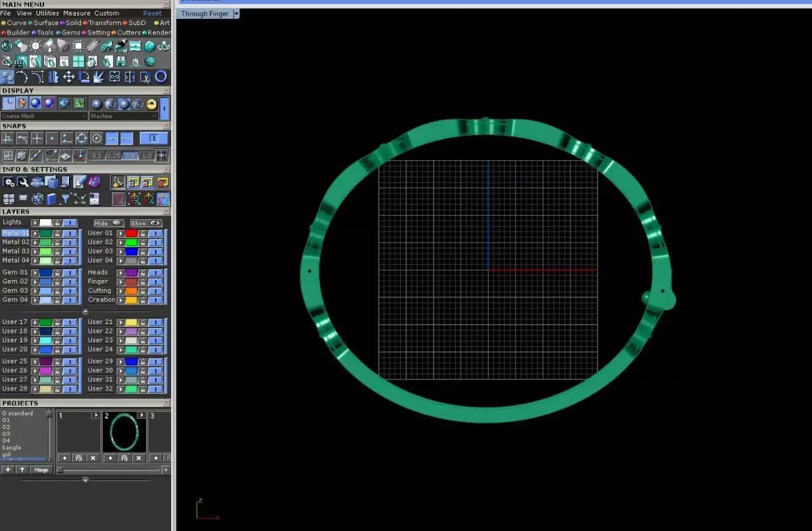Click the Reset button
This screenshot has width=812, height=531.
tap(152, 14)
